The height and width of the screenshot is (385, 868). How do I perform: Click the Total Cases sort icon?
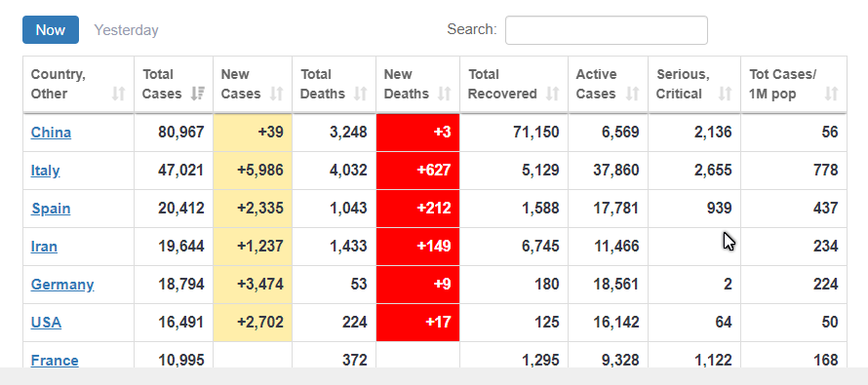coord(198,94)
